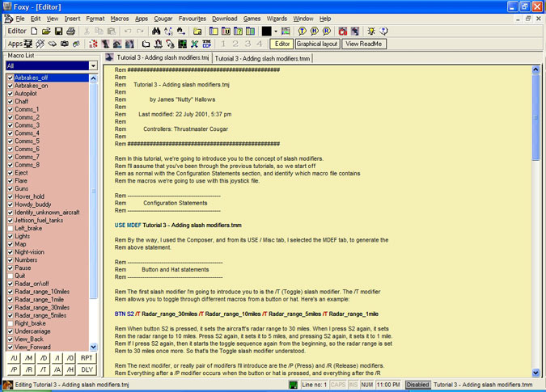
Task: Click the editor vertical scrollbar thumb
Action: click(x=535, y=117)
